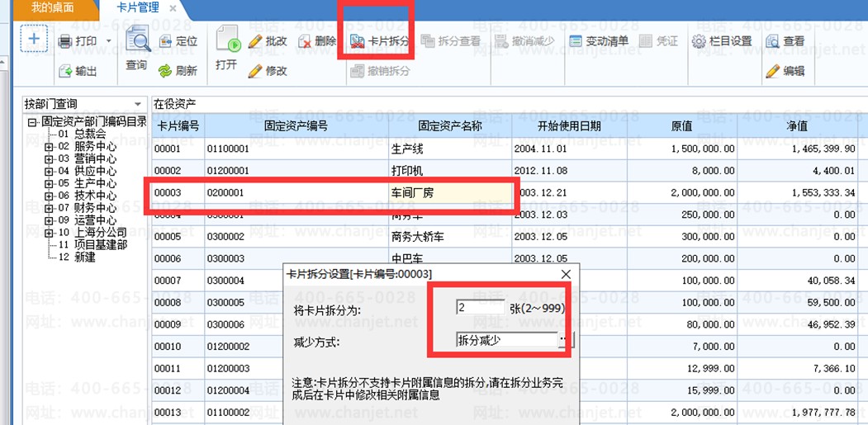The width and height of the screenshot is (868, 425).
Task: Click the 1,465,399.90 net value cell
Action: point(797,149)
